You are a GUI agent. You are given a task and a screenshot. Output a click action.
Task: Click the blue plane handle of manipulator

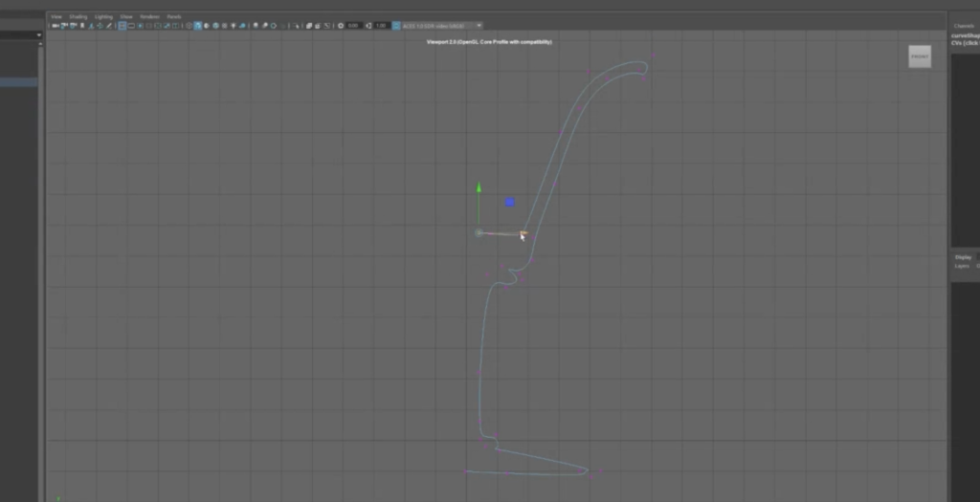510,202
